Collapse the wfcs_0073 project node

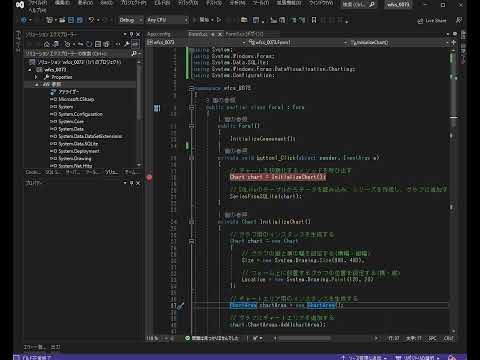tap(30, 70)
